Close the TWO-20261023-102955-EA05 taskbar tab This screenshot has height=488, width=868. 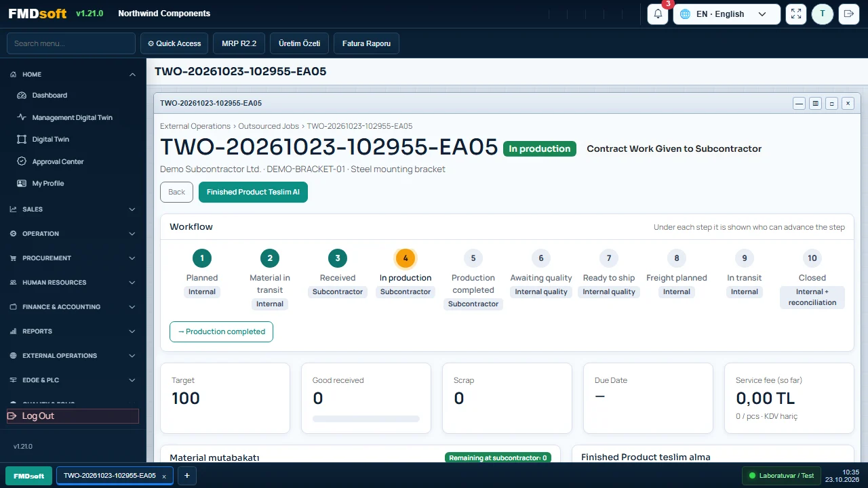click(164, 476)
